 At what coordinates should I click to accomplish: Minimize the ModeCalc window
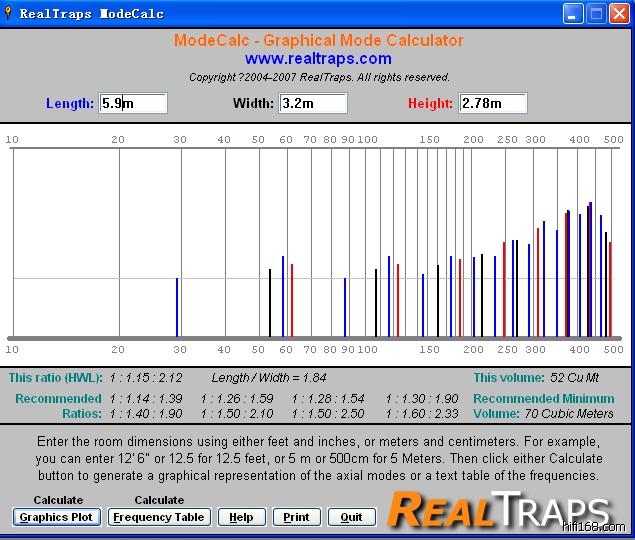(x=573, y=14)
